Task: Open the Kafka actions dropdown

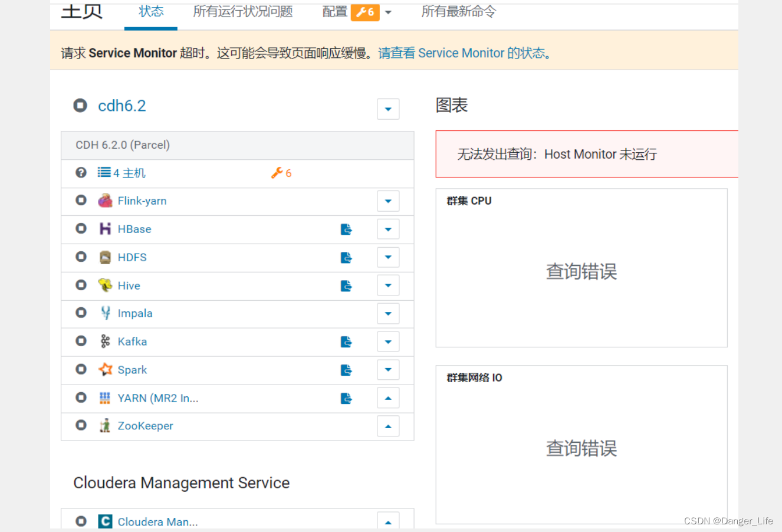Action: coord(388,341)
